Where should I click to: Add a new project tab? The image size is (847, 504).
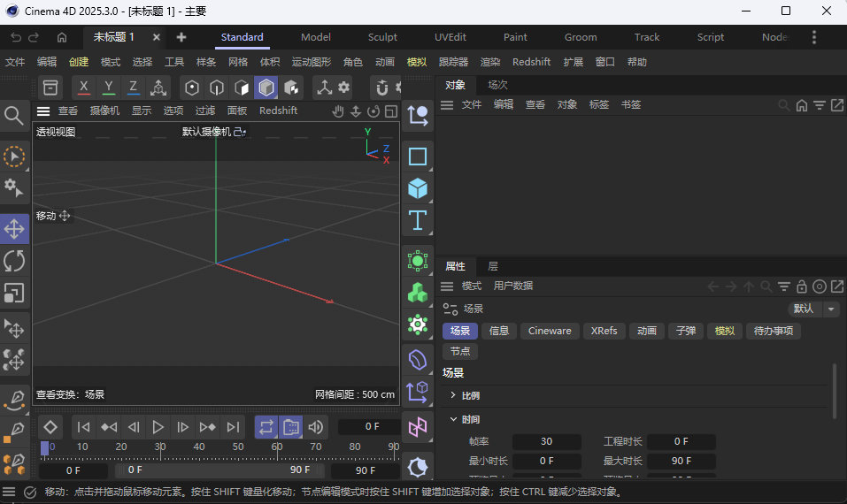pos(181,37)
